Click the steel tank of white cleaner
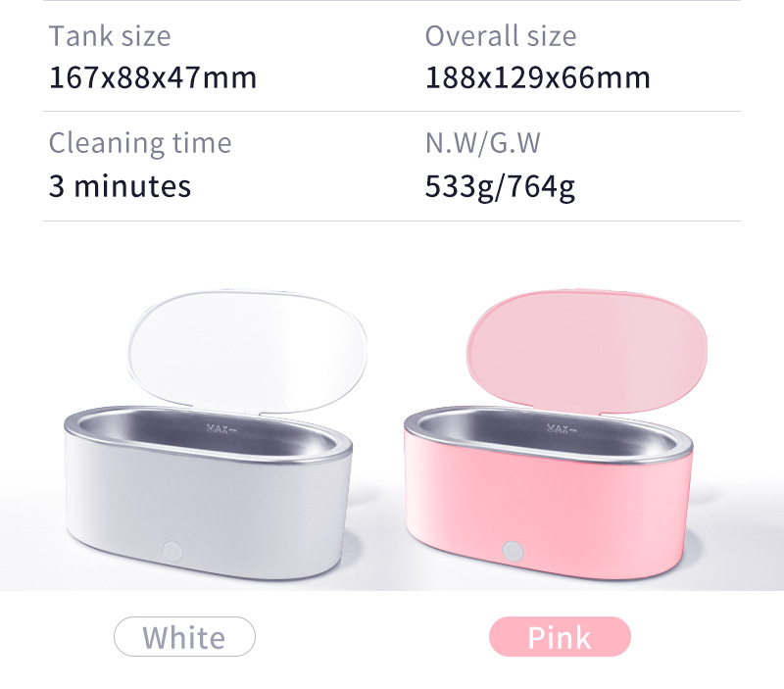This screenshot has height=689, width=784. click(x=208, y=432)
